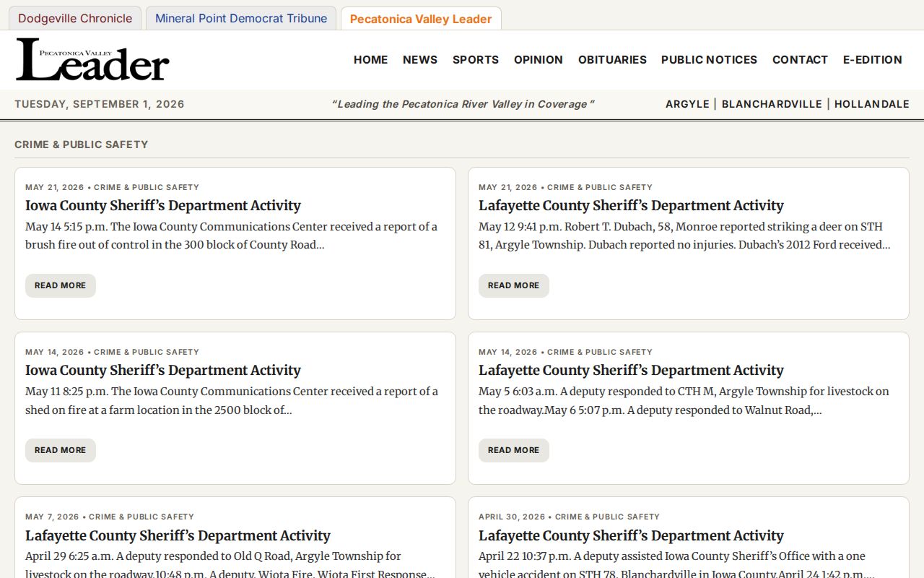Click the "May 7, 2026" article dateline
Image resolution: width=924 pixels, height=578 pixels.
52,517
